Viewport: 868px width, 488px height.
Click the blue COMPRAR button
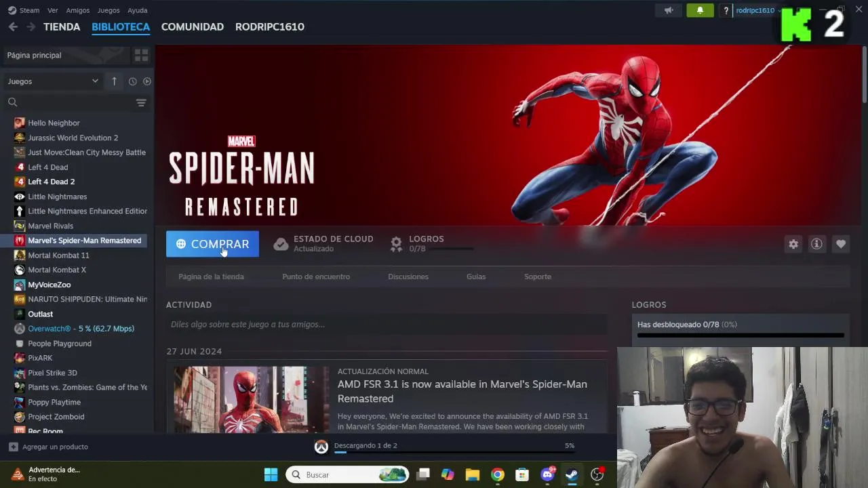tap(212, 244)
